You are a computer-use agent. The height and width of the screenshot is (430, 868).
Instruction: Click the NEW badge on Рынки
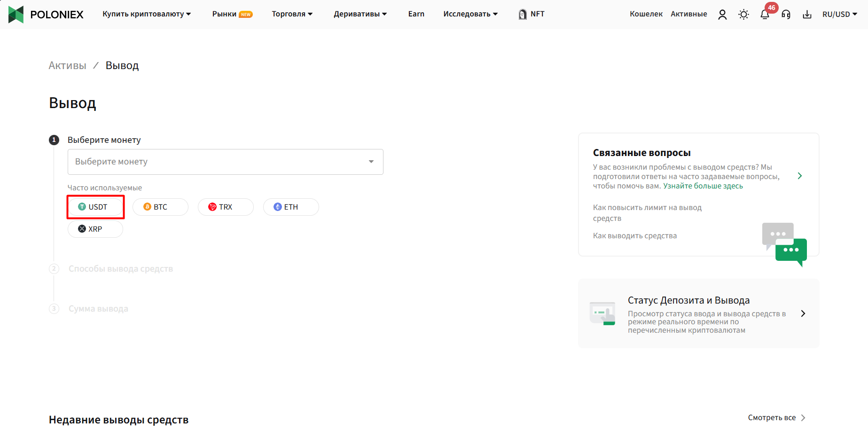246,15
